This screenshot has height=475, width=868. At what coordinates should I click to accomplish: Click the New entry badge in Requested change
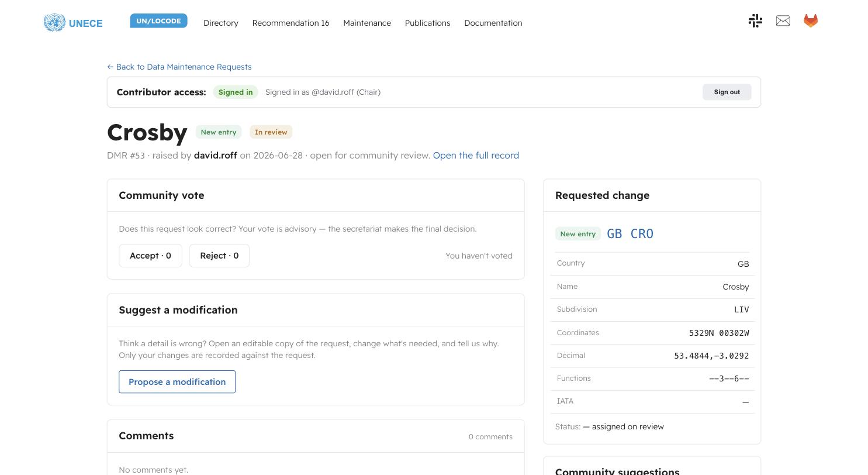point(578,234)
